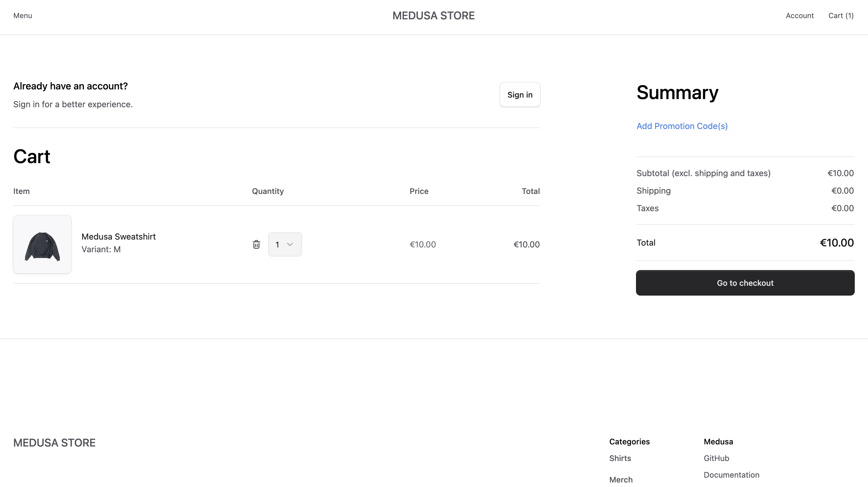The width and height of the screenshot is (868, 487).
Task: Visit the GitHub link in footer
Action: pyautogui.click(x=716, y=458)
